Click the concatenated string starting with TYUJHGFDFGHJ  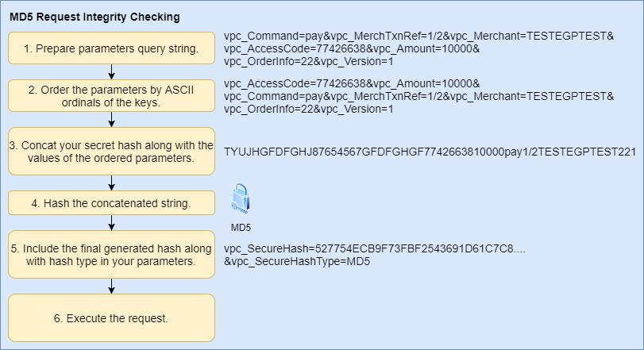430,152
